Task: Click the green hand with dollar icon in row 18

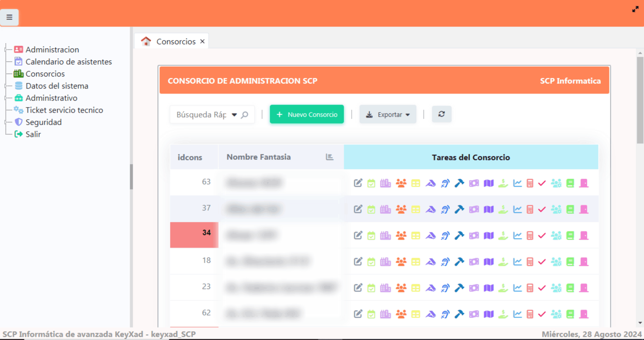Action: pyautogui.click(x=503, y=262)
